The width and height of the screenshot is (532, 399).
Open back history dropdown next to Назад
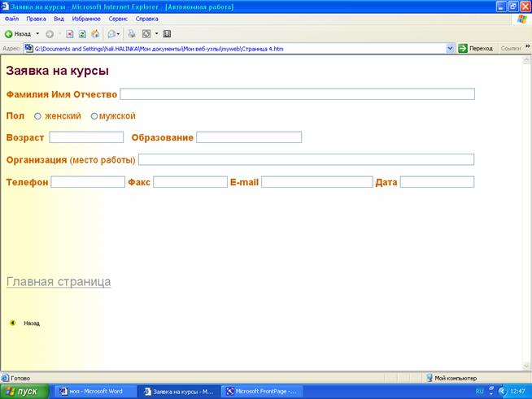coord(37,34)
